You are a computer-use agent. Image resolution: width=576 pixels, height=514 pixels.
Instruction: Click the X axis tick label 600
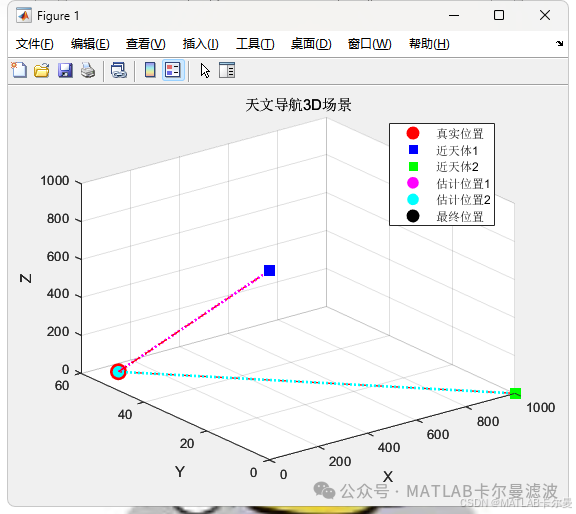(438, 435)
